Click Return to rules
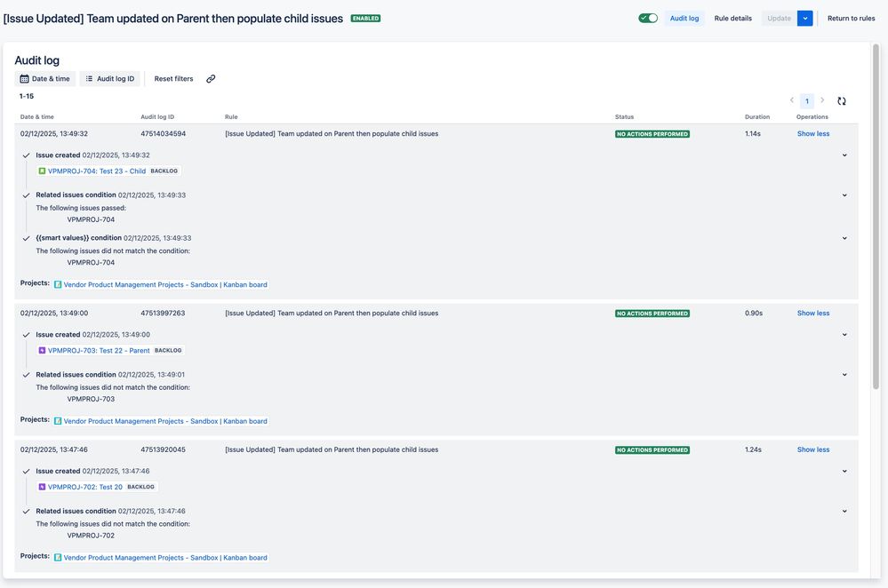888x588 pixels. point(851,18)
